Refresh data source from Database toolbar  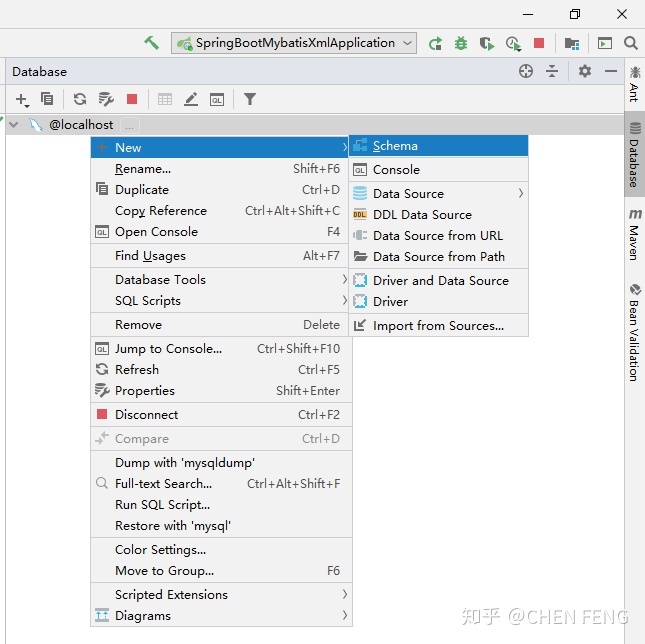pos(80,99)
